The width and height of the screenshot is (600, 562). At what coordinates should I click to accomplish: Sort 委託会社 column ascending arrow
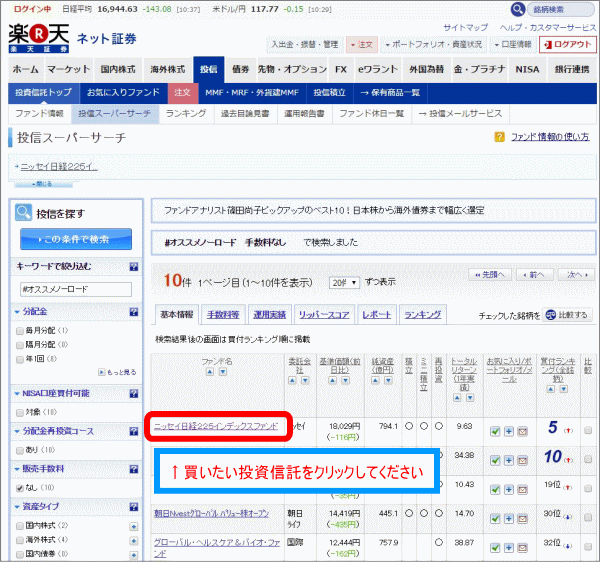coord(292,380)
